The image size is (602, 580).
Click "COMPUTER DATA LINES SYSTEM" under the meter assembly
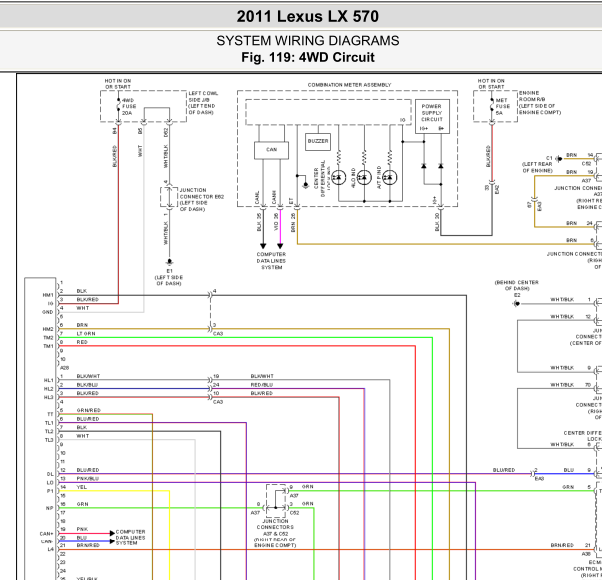click(271, 261)
